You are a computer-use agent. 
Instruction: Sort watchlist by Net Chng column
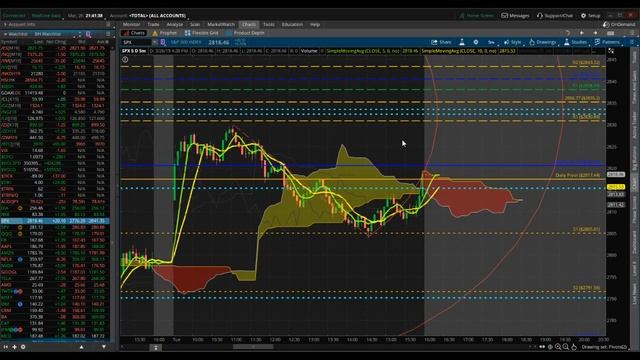pos(56,42)
